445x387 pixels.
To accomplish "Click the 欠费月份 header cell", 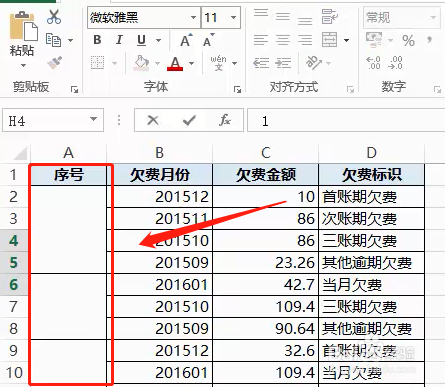I will (x=160, y=175).
